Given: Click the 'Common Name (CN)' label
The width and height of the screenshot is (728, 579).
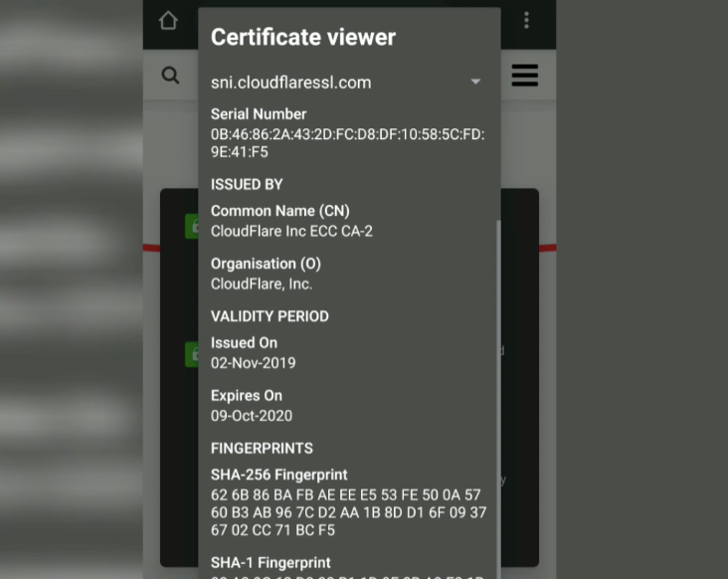Looking at the screenshot, I should pos(280,211).
